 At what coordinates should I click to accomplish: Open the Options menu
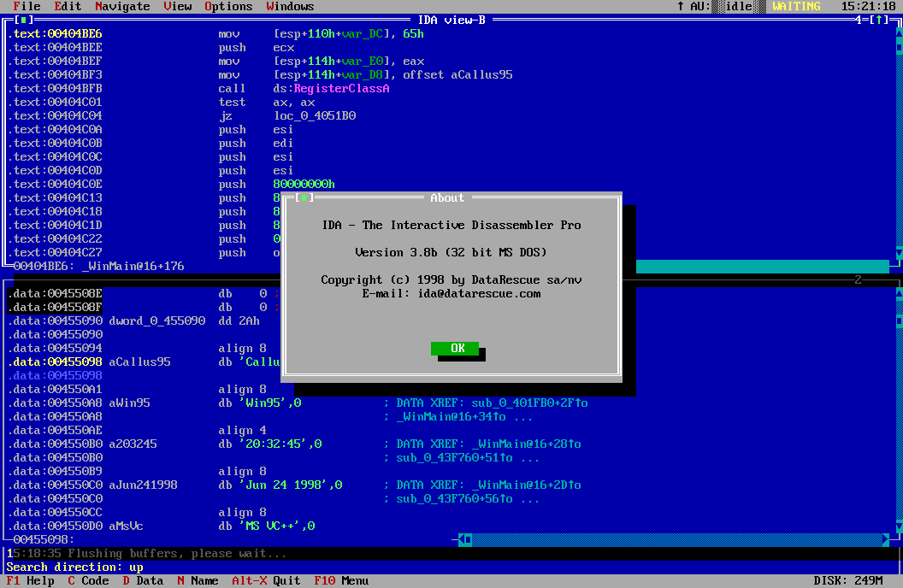pos(228,6)
